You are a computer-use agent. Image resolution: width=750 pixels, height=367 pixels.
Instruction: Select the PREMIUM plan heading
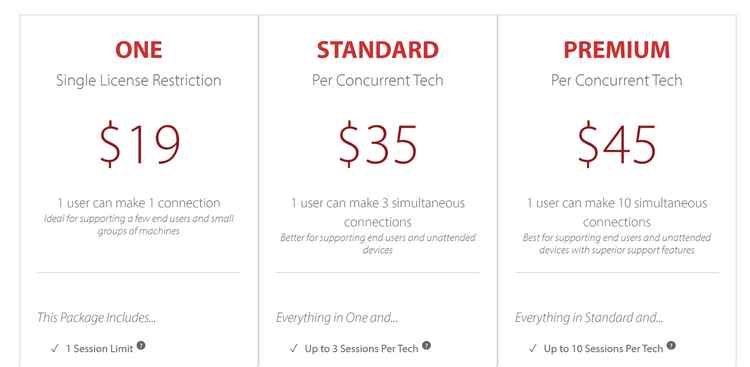(x=617, y=50)
